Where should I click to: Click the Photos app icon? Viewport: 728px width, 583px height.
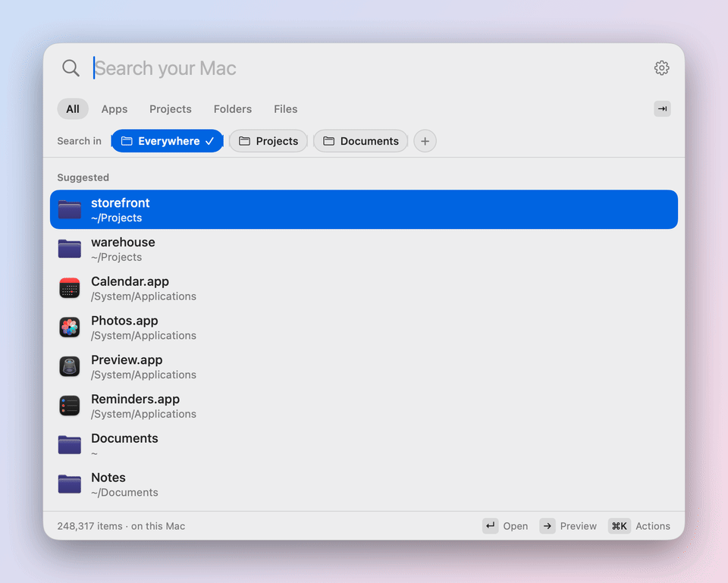pos(70,328)
